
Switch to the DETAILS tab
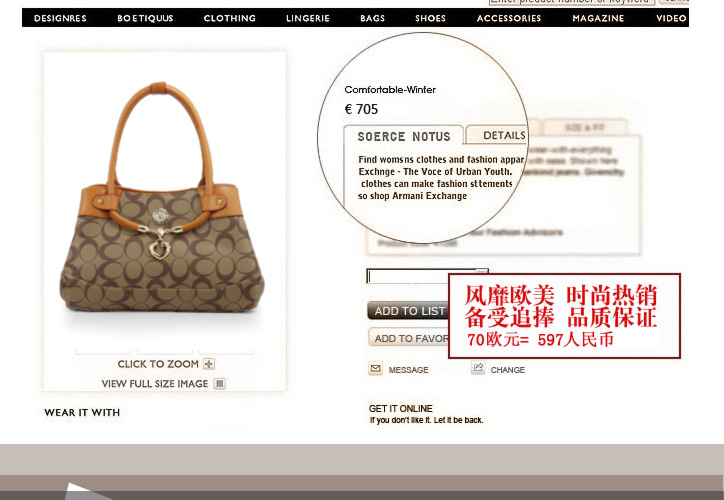[x=498, y=135]
